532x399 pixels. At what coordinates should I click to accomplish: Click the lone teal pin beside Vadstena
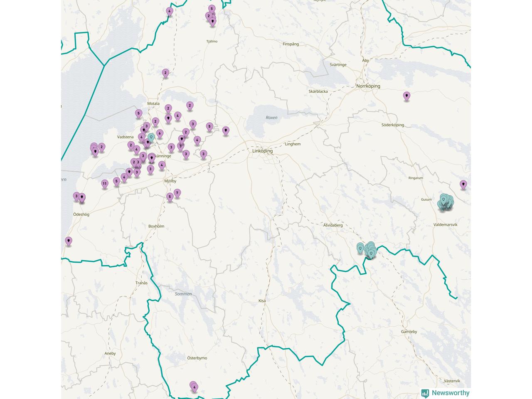coord(151,137)
